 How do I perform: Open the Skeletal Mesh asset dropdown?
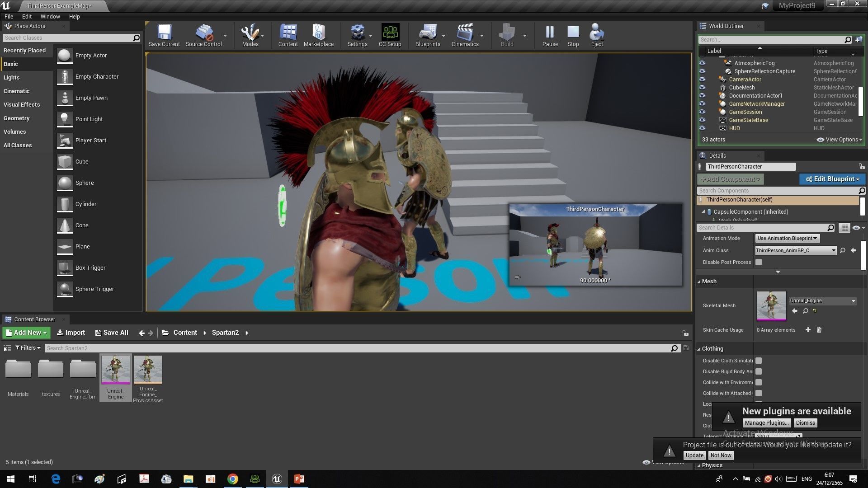coord(823,300)
